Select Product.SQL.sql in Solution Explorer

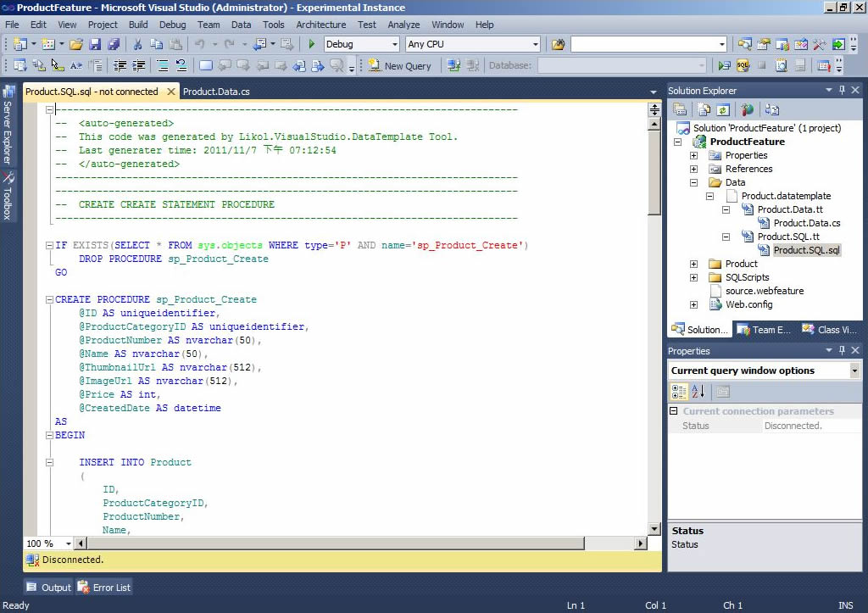click(806, 250)
